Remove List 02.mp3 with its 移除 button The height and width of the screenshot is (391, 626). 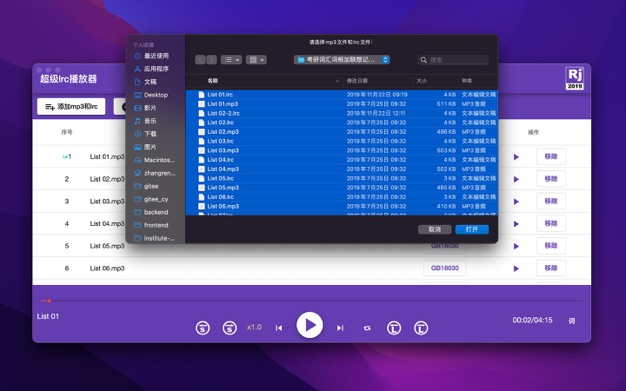tap(551, 179)
